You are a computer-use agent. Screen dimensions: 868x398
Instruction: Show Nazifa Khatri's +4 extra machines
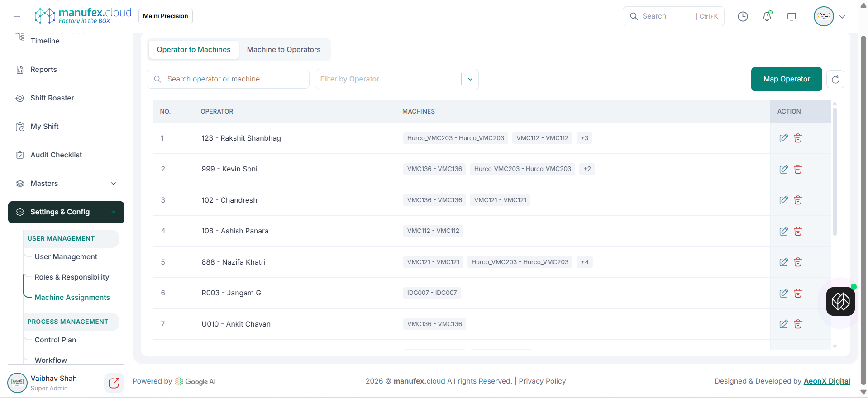[x=584, y=262]
